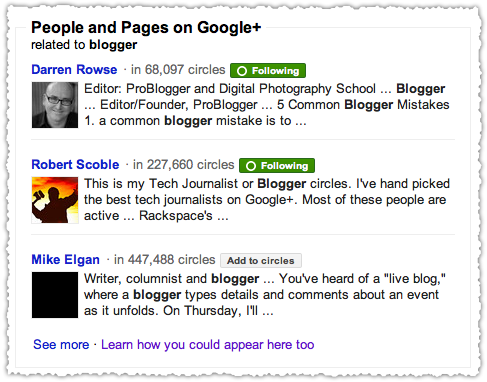Open Learn how you could appear here too

point(208,345)
